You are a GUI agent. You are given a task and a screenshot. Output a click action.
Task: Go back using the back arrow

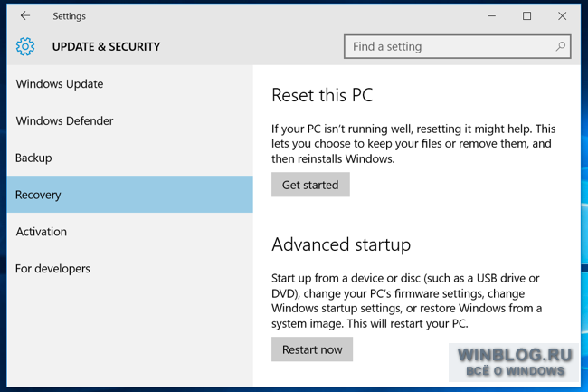[x=25, y=15]
